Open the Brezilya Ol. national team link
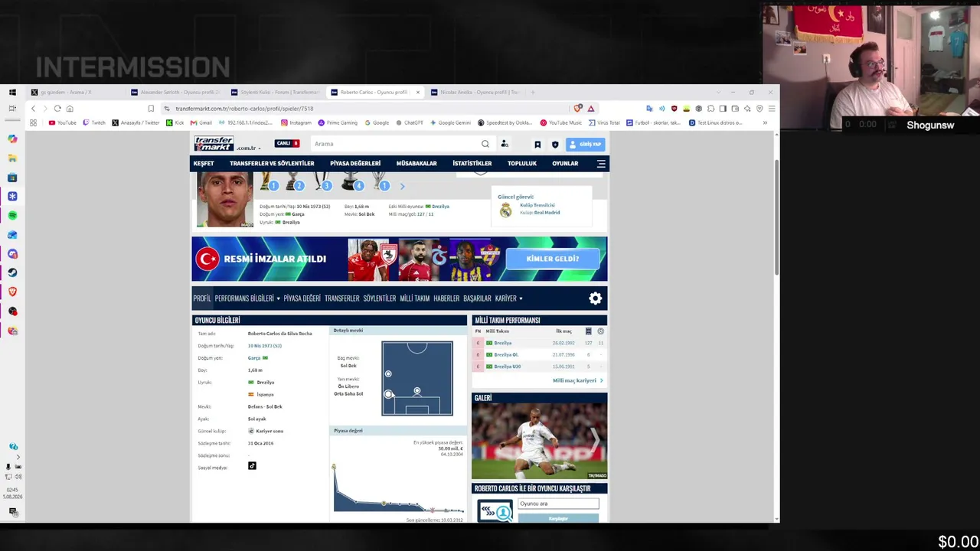Viewport: 980px width, 551px height. [506, 354]
